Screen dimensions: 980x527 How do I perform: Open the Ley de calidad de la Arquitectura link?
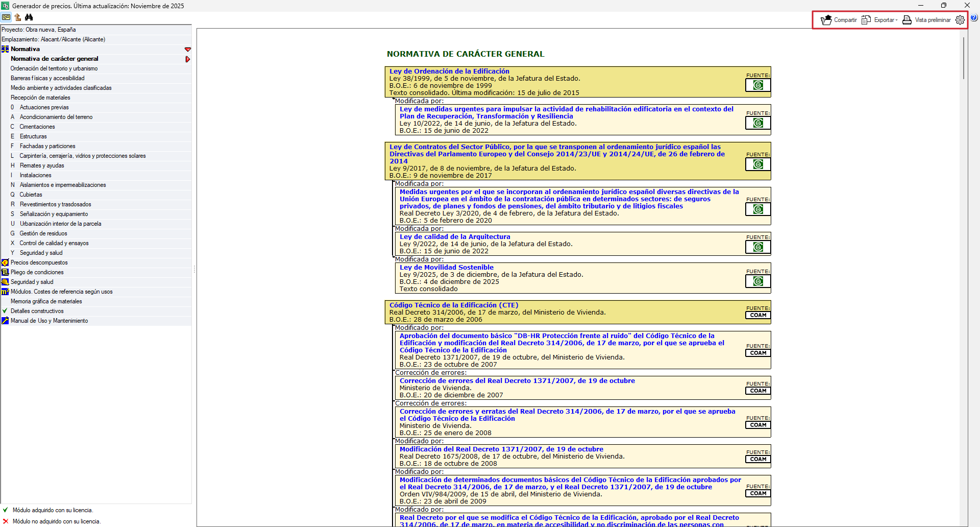(x=455, y=237)
